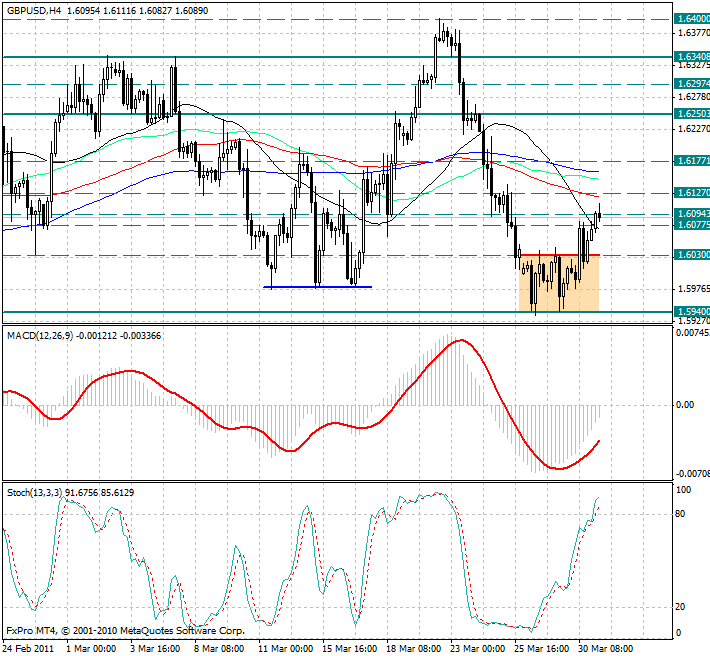Select the 1.6030 price level tag
This screenshot has height=656, width=710.
(x=691, y=255)
